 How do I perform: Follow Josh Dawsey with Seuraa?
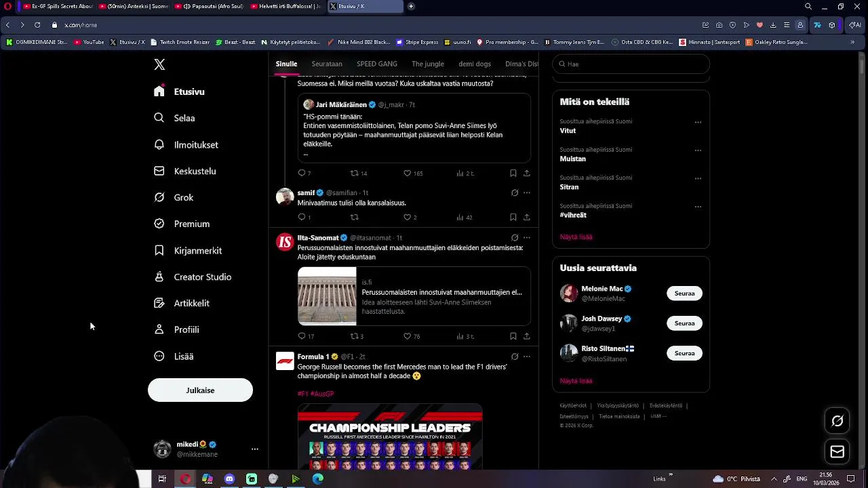pyautogui.click(x=684, y=323)
